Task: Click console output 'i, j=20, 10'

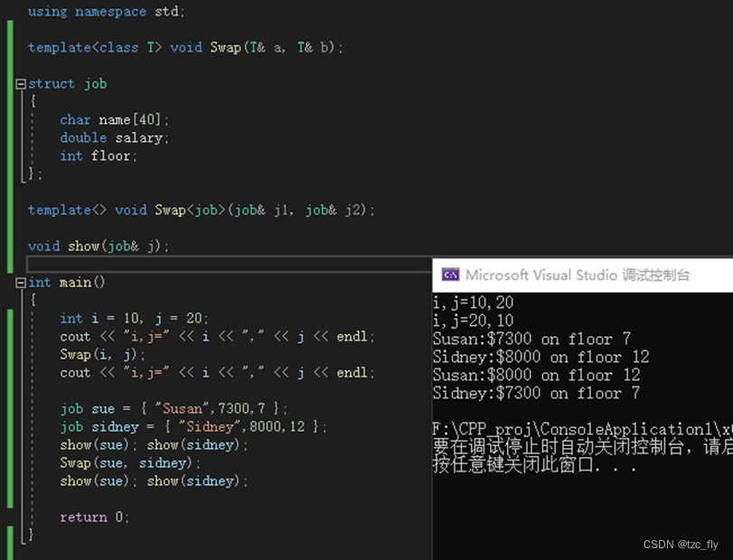Action: 473,321
